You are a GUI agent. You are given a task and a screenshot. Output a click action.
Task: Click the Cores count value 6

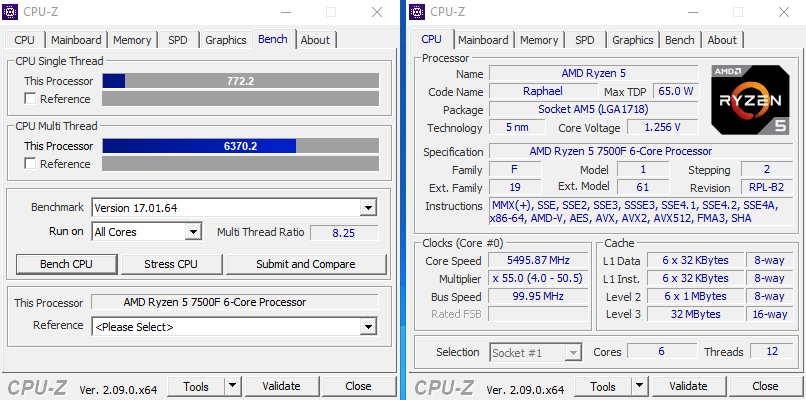point(662,352)
